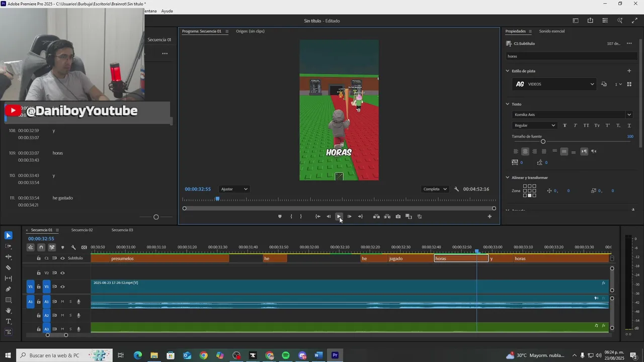Mark Out point in Program monitor
644x362 pixels.
(301, 217)
